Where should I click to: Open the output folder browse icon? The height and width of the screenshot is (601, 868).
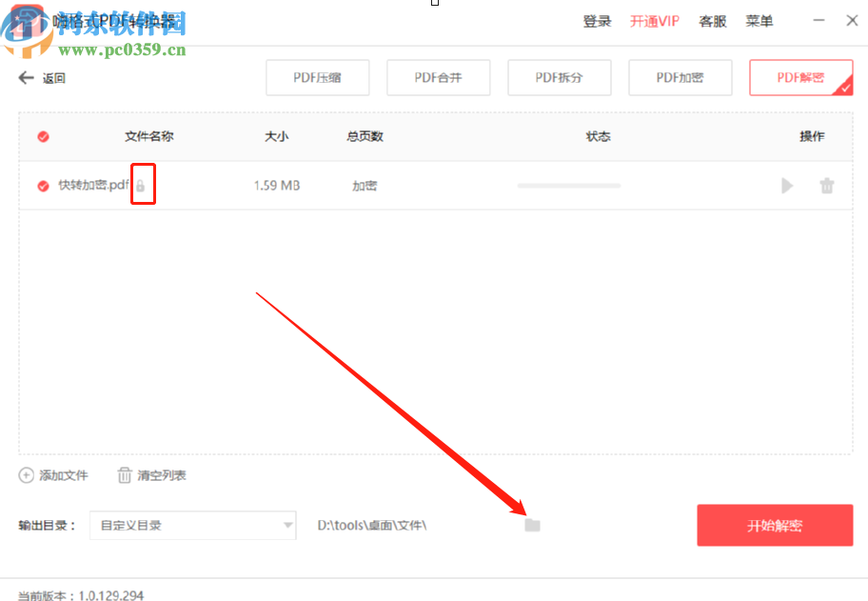pos(532,525)
